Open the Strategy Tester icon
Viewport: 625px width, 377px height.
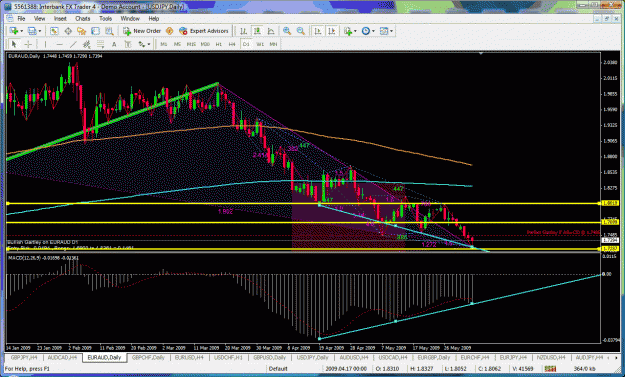point(109,31)
